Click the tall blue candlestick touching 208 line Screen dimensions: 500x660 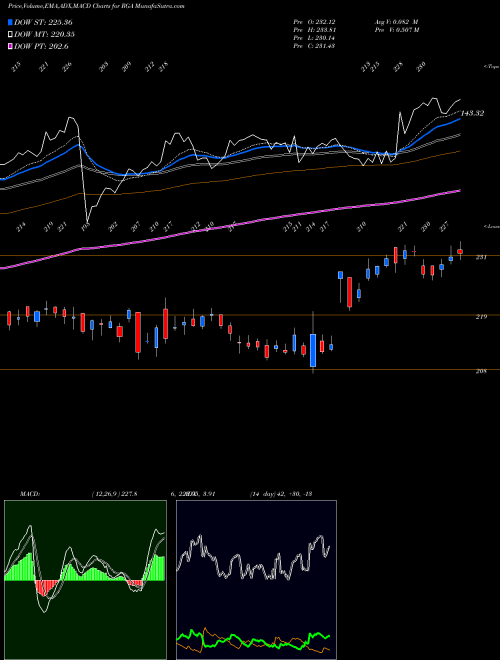[313, 350]
